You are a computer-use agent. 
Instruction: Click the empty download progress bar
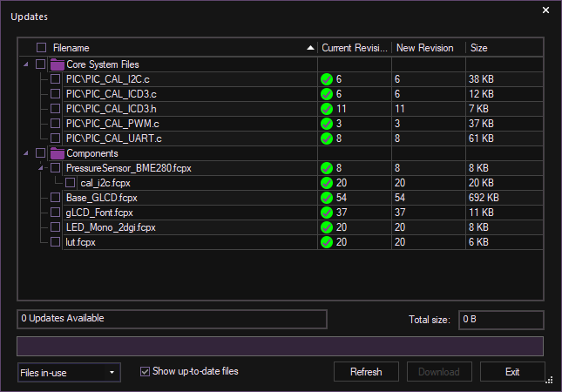(281, 346)
